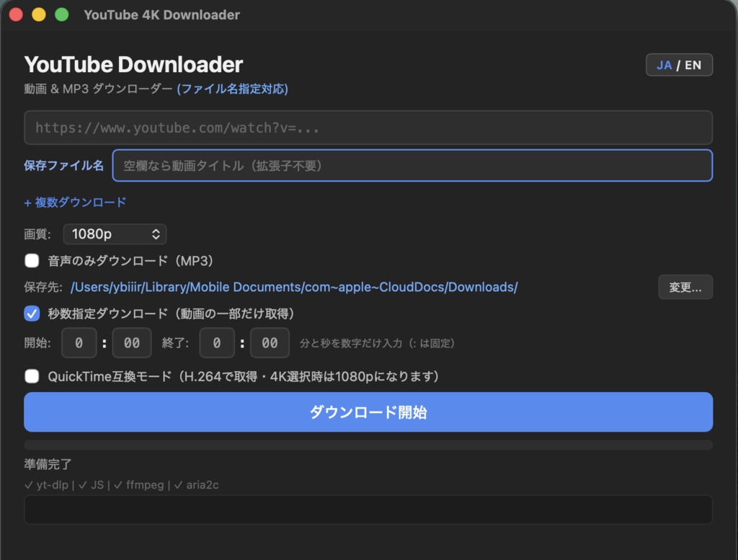Click the end minutes field
The width and height of the screenshot is (738, 560).
click(217, 343)
